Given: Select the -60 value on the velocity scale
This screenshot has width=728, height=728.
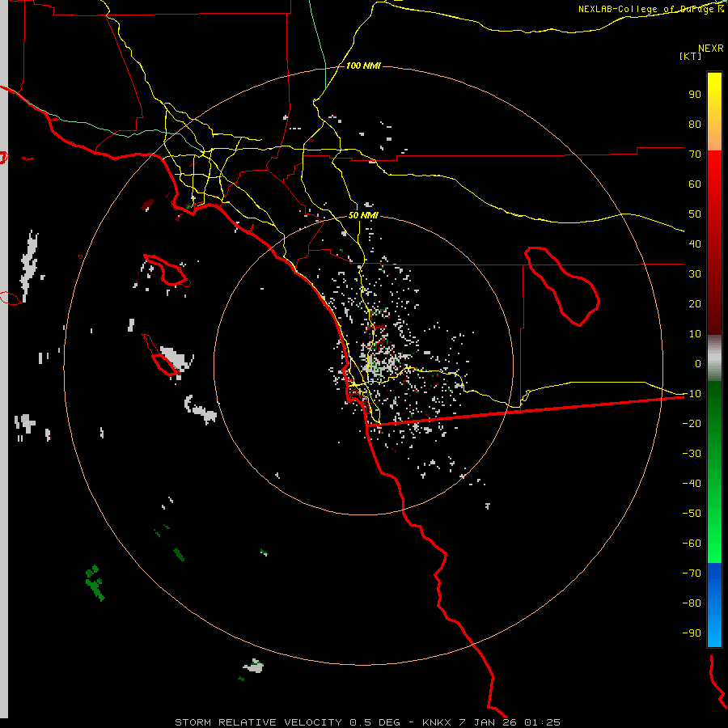Looking at the screenshot, I should click(x=692, y=544).
